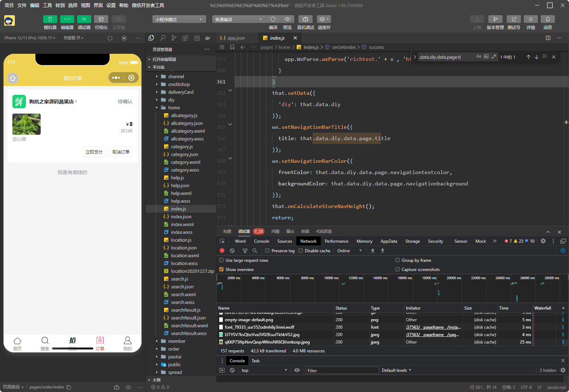
Task: Click the version management (版本管理) icon
Action: [495, 19]
